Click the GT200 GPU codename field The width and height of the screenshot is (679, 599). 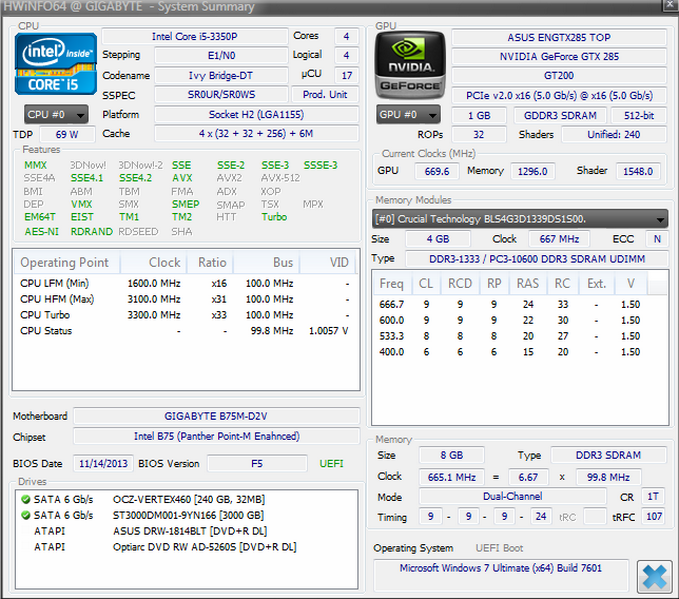pos(559,76)
